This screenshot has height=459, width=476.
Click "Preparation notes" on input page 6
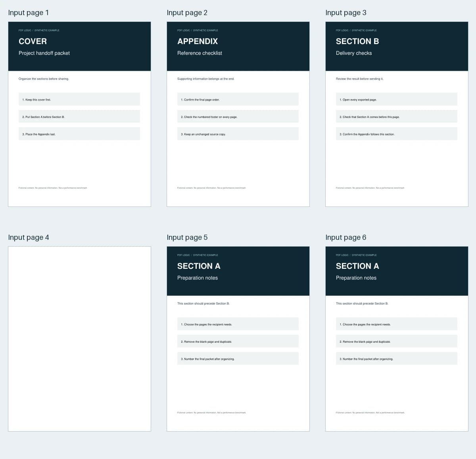(356, 278)
